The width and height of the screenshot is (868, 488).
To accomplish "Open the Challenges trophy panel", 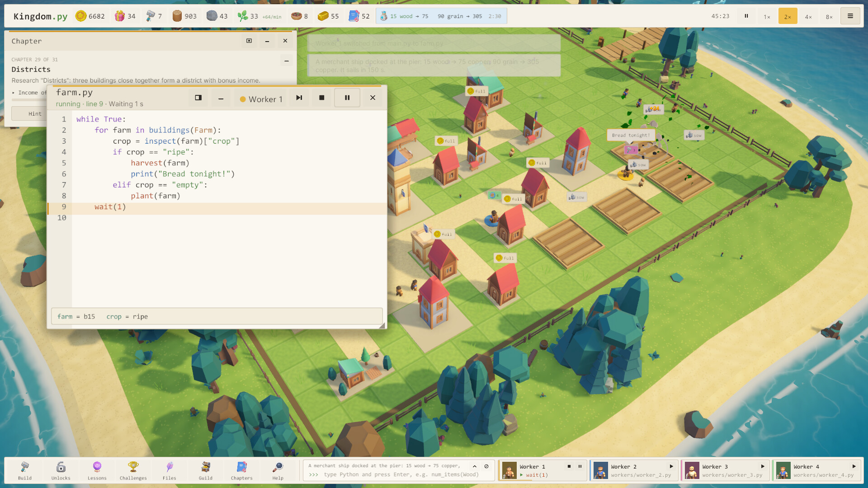I will 133,470.
